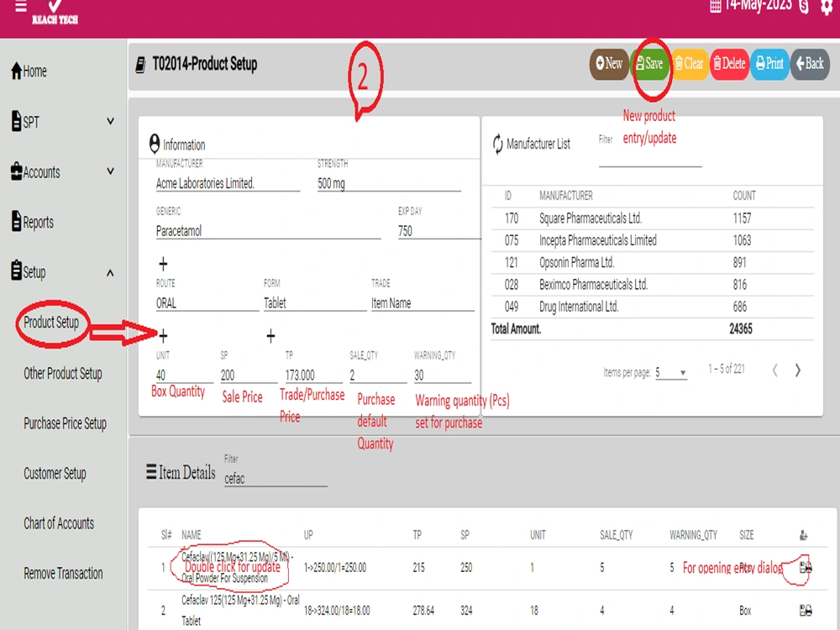This screenshot has width=840, height=630.
Task: Click the Accounts briefcase icon
Action: (x=16, y=171)
